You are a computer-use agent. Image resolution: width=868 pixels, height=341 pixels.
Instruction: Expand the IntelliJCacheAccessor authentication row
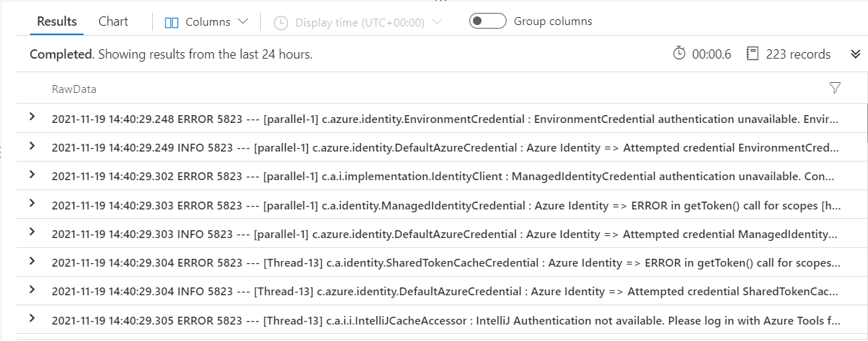pos(32,318)
